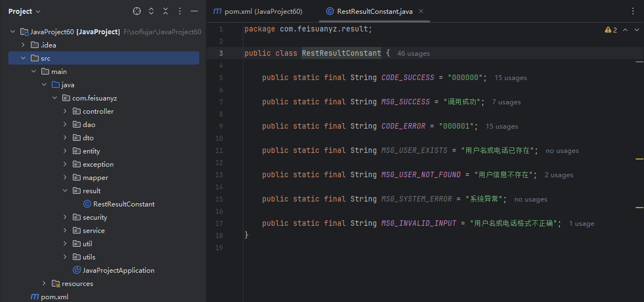Expand the .idea folder
The height and width of the screenshot is (302, 644).
coord(23,45)
